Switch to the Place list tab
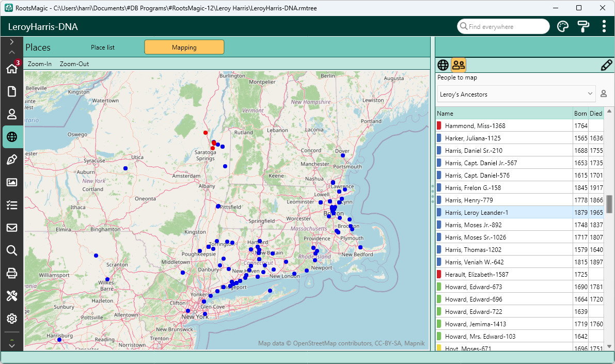615x364 pixels. tap(103, 48)
